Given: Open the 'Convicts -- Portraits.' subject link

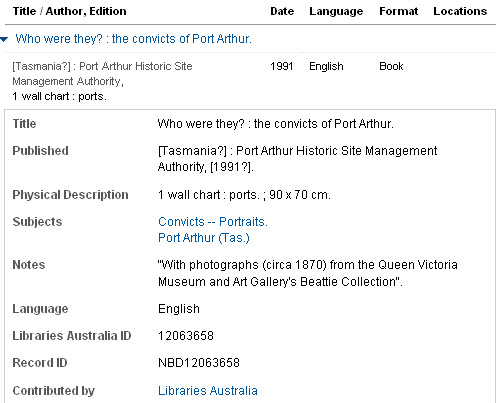Looking at the screenshot, I should pyautogui.click(x=213, y=222).
